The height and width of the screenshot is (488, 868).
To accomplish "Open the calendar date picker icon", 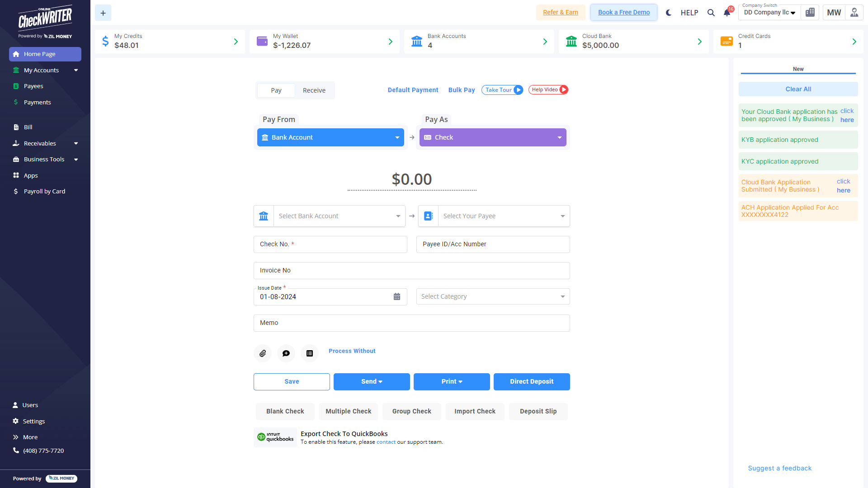I will click(397, 297).
